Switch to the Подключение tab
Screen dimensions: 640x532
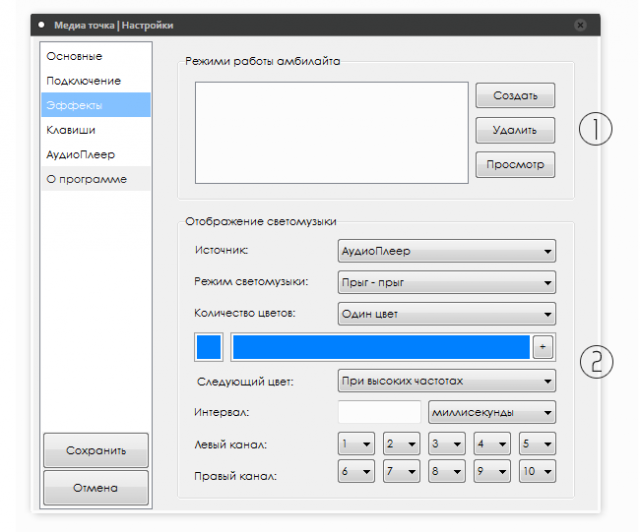[95, 80]
